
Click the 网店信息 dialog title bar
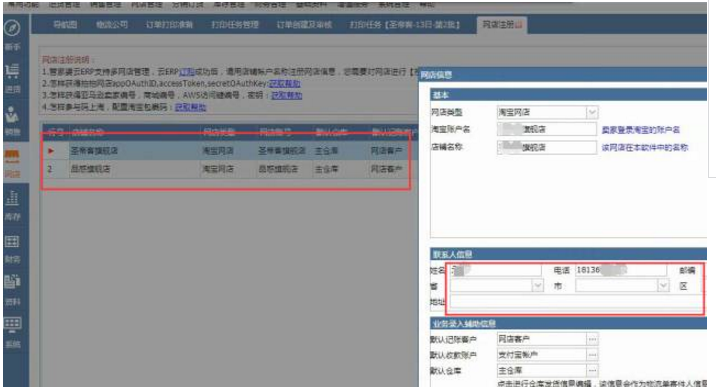point(563,75)
